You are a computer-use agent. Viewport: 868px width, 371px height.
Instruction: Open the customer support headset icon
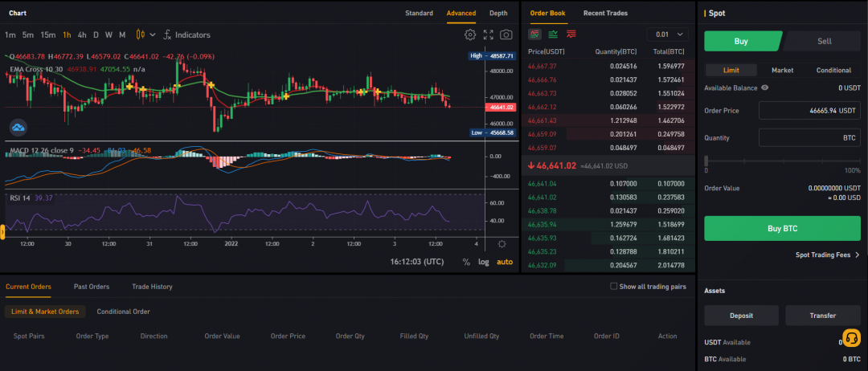tap(851, 337)
